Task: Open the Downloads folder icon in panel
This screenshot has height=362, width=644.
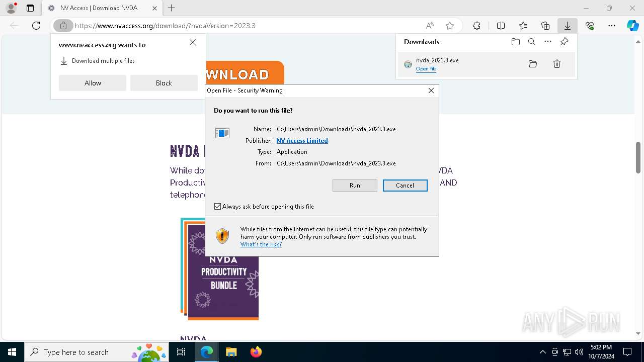Action: 516,42
